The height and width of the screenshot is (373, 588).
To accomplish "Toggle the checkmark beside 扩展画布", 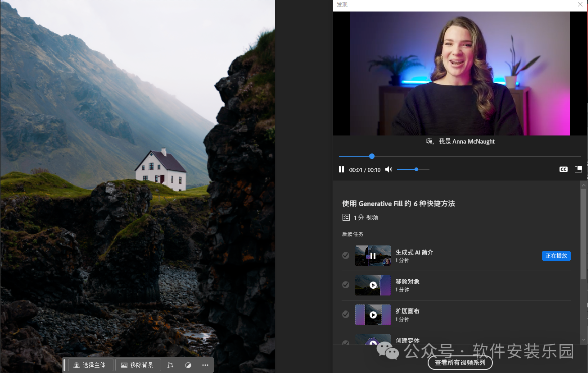I will pos(346,315).
